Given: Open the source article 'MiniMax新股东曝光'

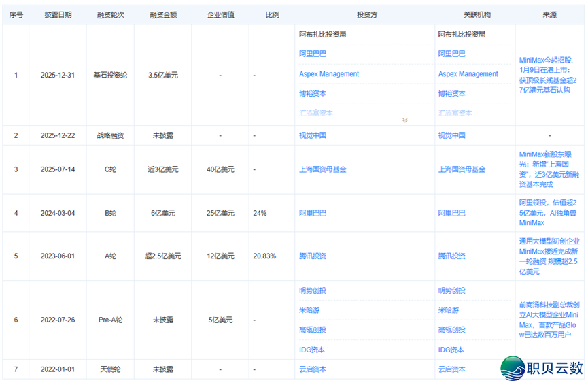Looking at the screenshot, I should tap(549, 169).
